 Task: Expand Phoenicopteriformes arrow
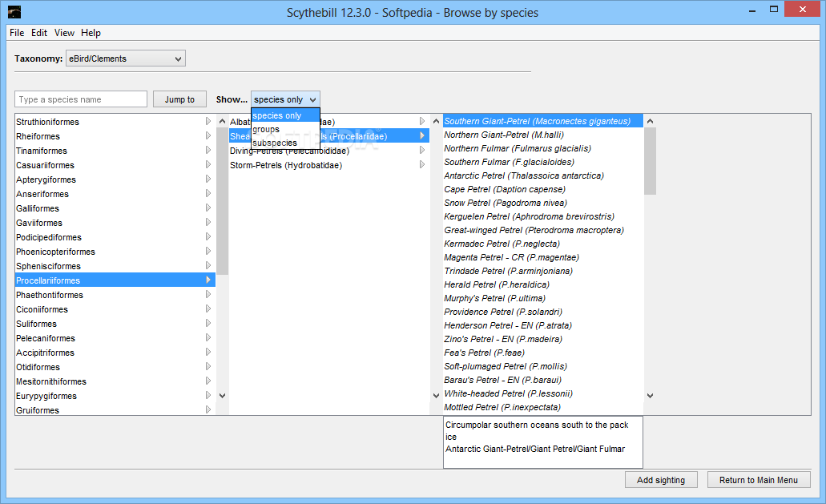pyautogui.click(x=208, y=252)
